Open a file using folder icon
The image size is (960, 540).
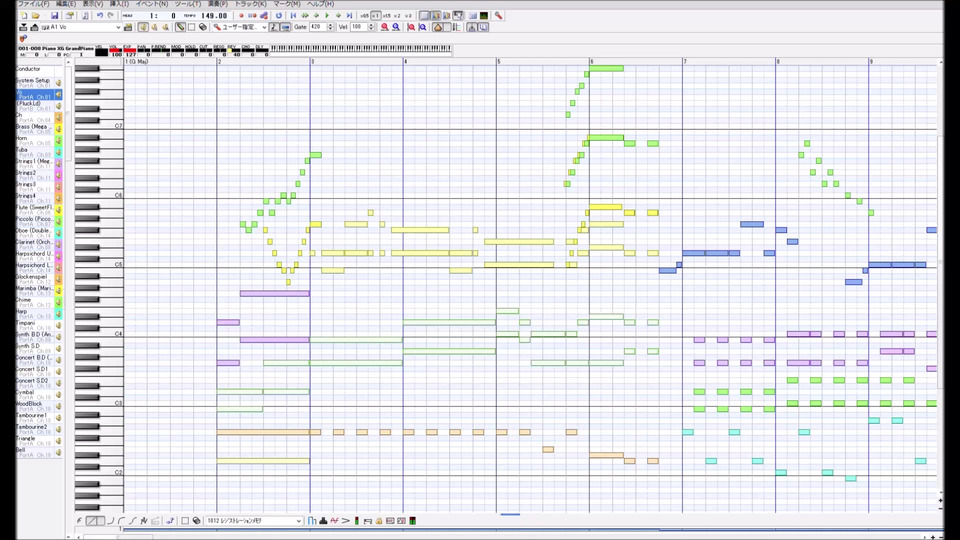36,15
